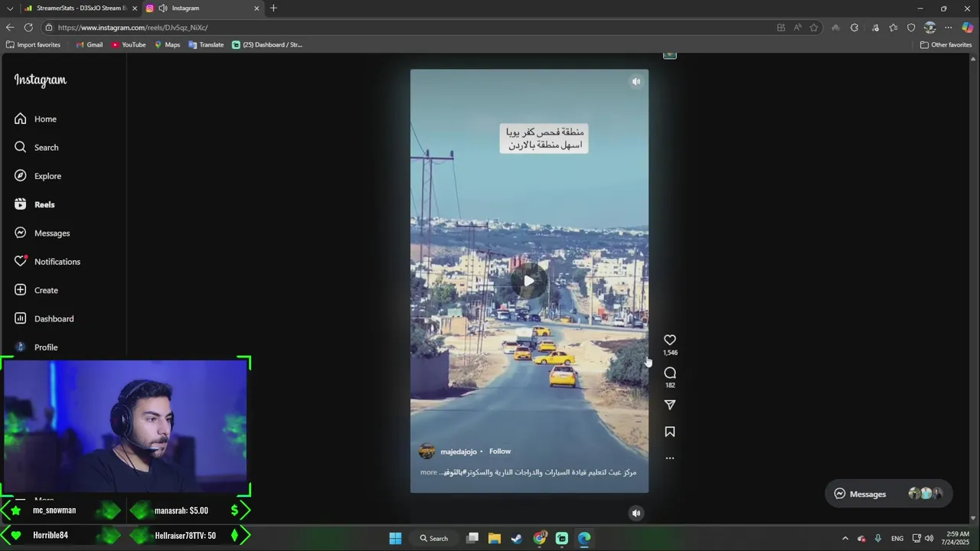Viewport: 980px width, 551px height.
Task: Open browser Extensions puzzle icon
Action: (x=854, y=28)
